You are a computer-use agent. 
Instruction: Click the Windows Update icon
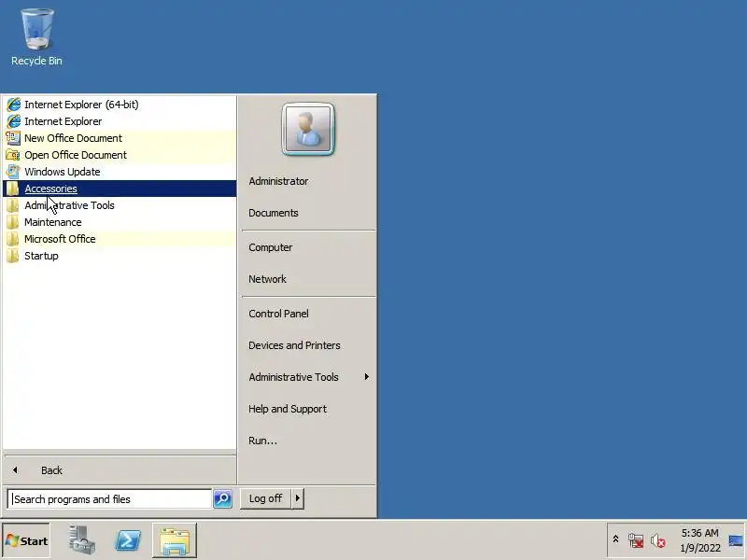(13, 172)
